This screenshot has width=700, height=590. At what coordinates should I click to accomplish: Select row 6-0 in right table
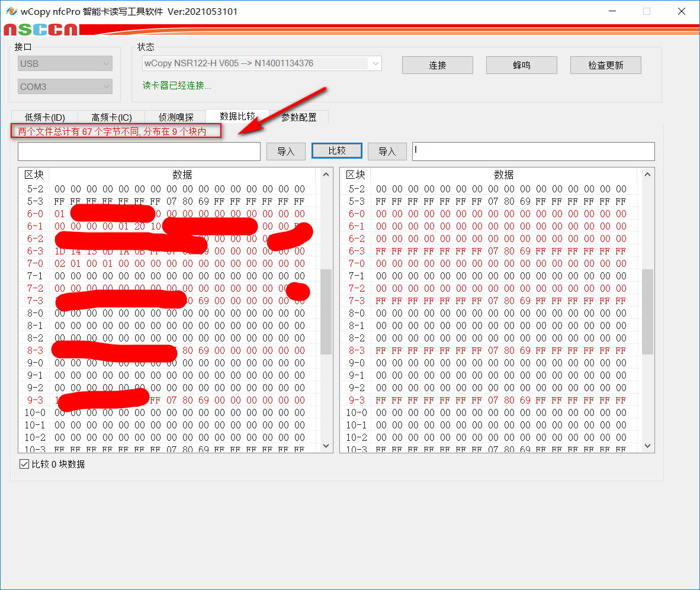tap(491, 214)
